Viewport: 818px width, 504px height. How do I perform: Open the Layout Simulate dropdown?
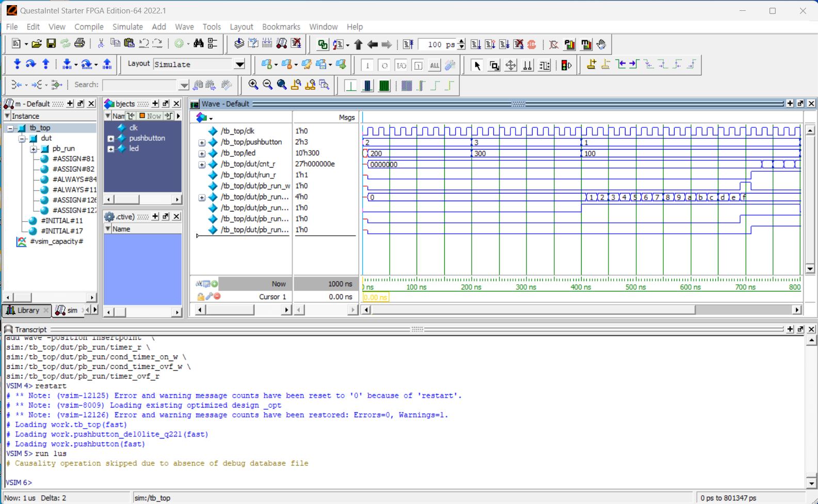pyautogui.click(x=240, y=64)
